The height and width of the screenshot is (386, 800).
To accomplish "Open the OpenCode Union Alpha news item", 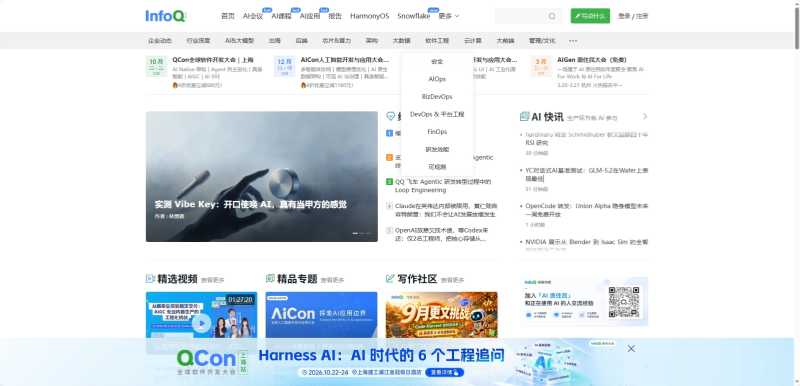I will (x=587, y=211).
